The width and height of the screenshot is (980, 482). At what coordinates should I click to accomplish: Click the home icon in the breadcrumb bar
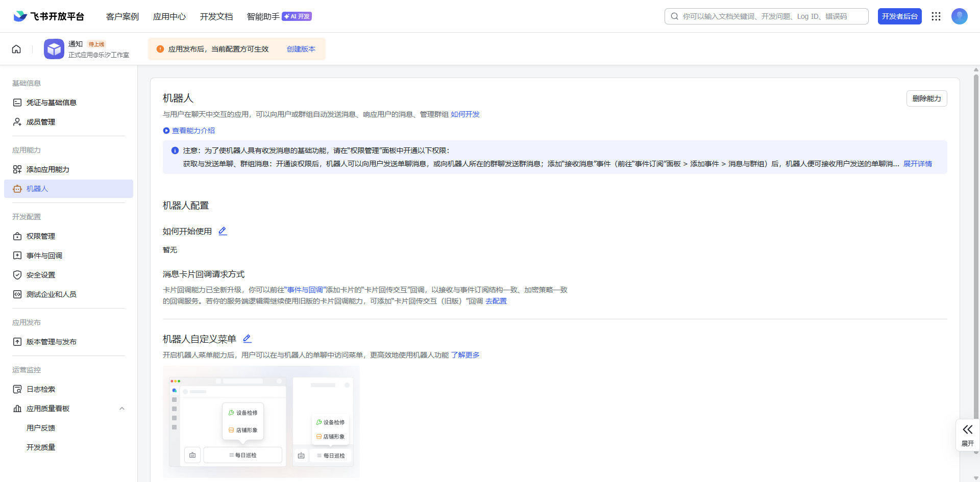click(x=16, y=49)
